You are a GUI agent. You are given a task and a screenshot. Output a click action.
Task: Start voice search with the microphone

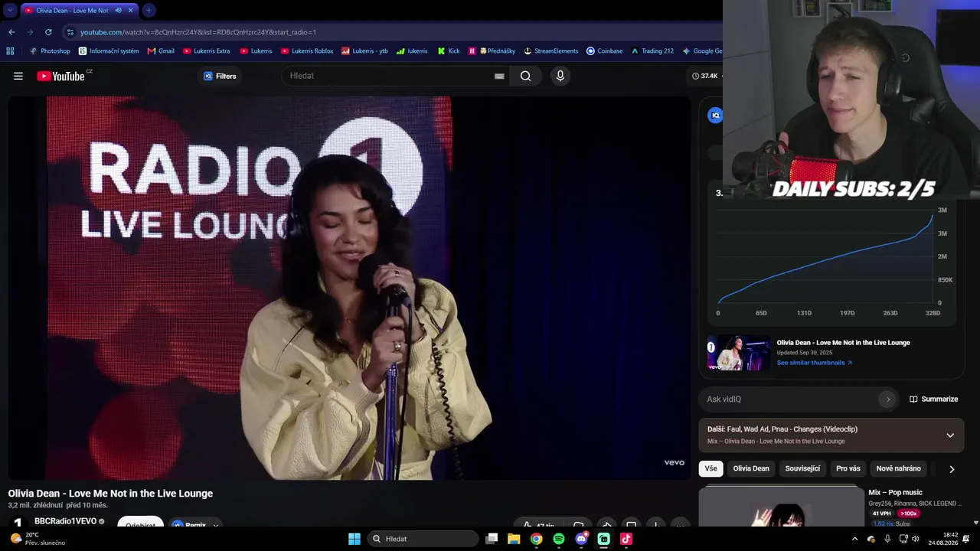tap(560, 76)
